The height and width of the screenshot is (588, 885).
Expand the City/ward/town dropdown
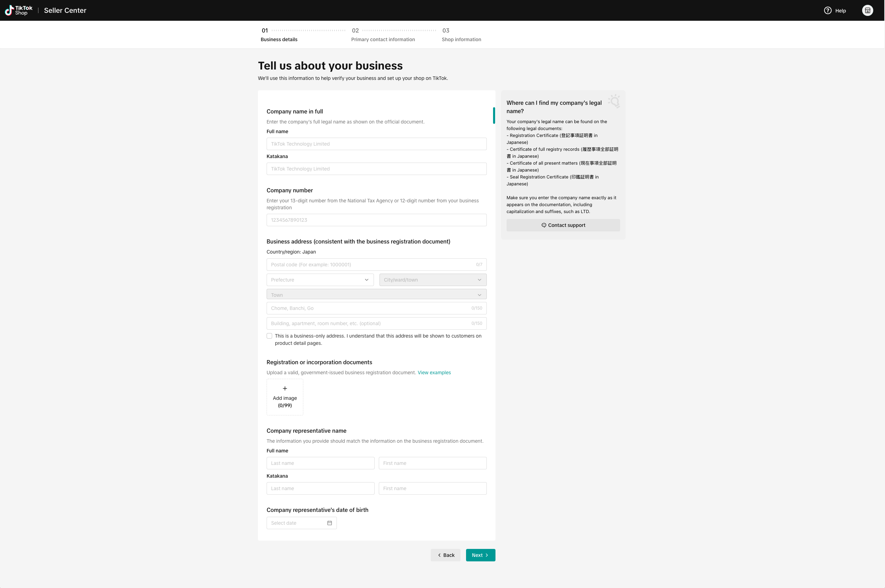pyautogui.click(x=432, y=280)
